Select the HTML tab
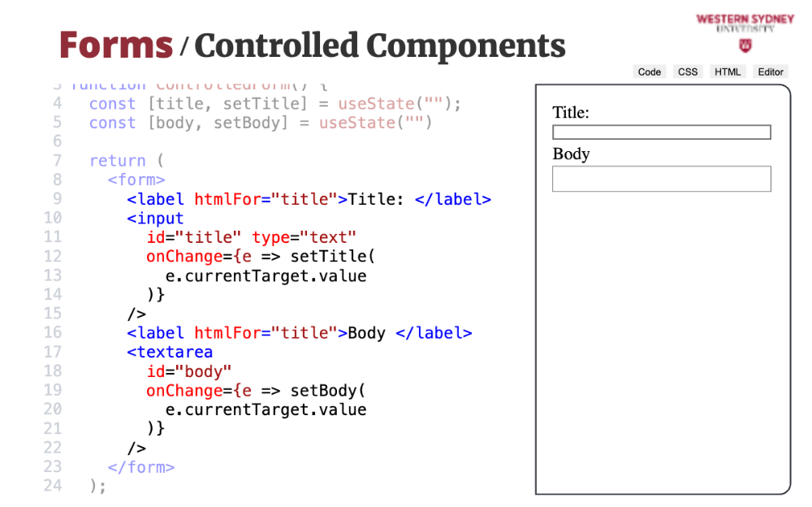 tap(728, 71)
